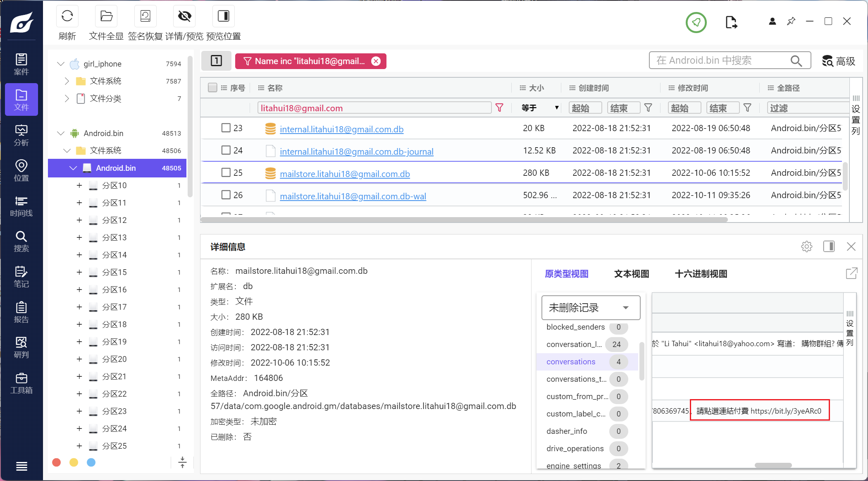Viewport: 868px width, 481px height.
Task: Click the magnifier in Android.bin search box
Action: [x=796, y=61]
